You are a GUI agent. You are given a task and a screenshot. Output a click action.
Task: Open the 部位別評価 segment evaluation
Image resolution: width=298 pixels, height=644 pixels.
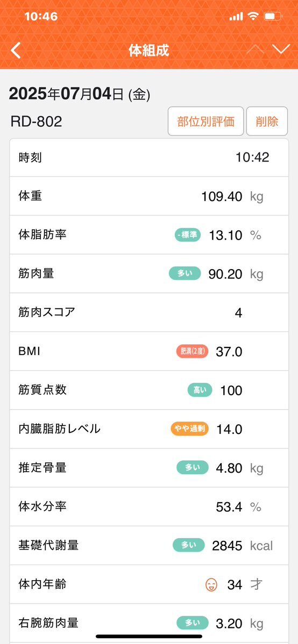coord(206,121)
